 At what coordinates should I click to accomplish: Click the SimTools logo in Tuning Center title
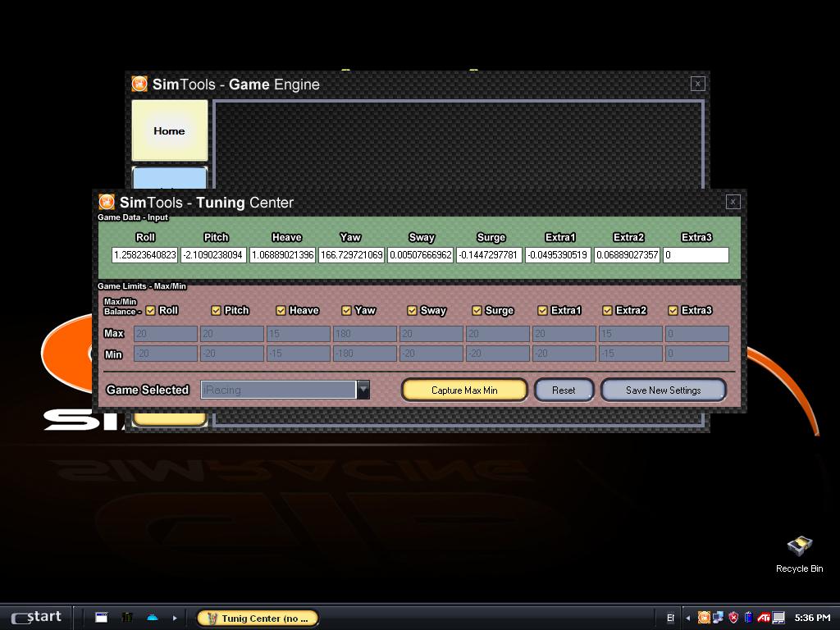tap(107, 203)
